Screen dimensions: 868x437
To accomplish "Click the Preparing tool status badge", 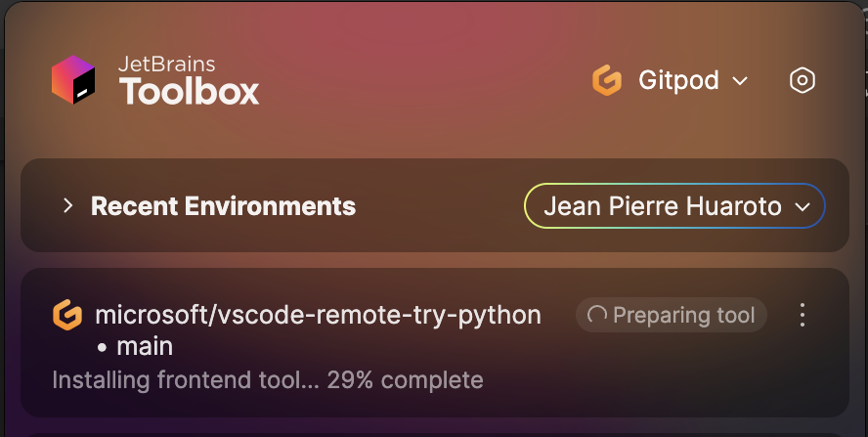I will 671,315.
